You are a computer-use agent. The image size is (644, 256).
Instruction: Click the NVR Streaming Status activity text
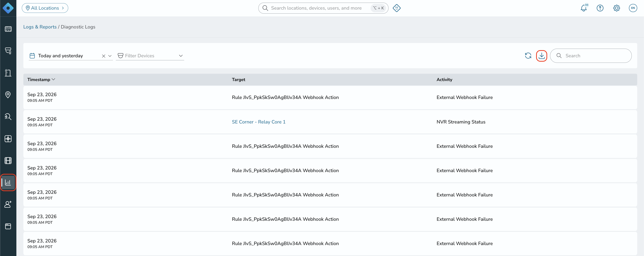coord(461,122)
